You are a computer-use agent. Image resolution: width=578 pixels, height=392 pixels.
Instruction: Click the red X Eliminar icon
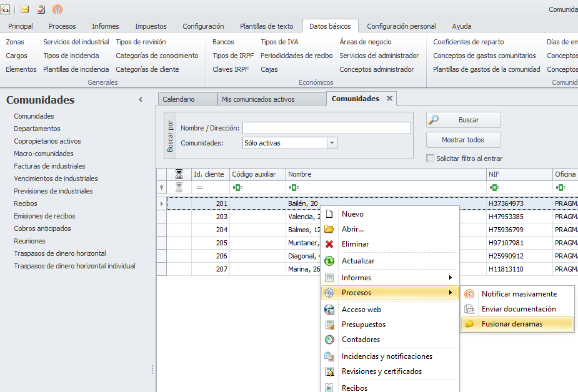tap(329, 244)
